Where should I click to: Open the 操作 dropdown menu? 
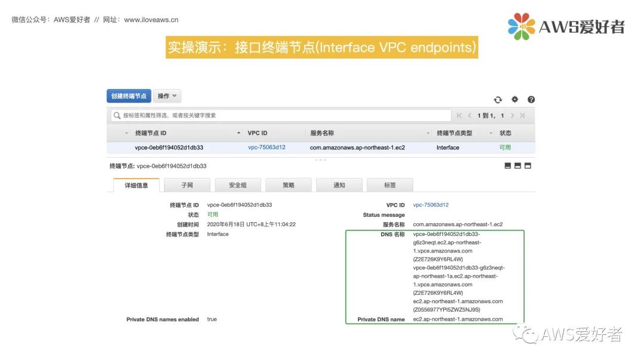pyautogui.click(x=167, y=96)
